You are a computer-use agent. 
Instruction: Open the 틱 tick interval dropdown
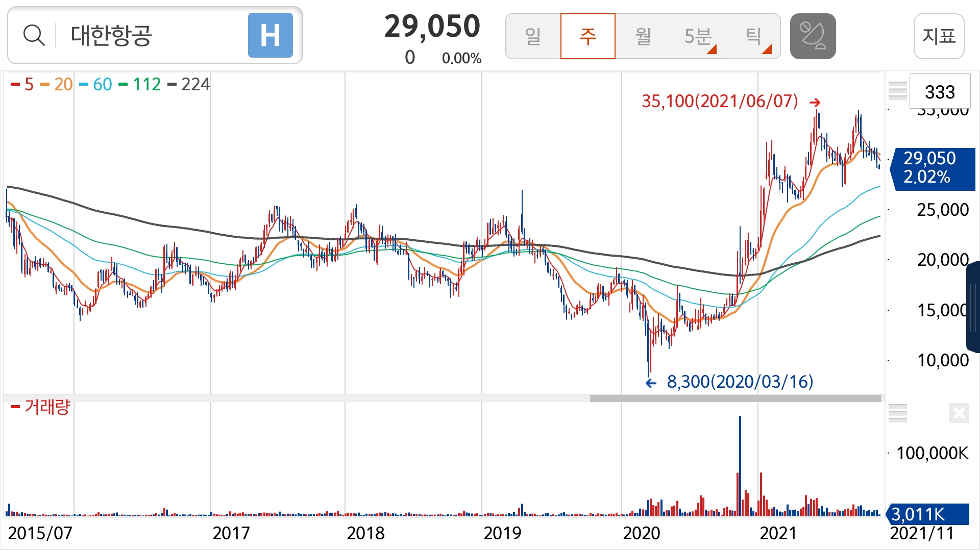(x=754, y=36)
